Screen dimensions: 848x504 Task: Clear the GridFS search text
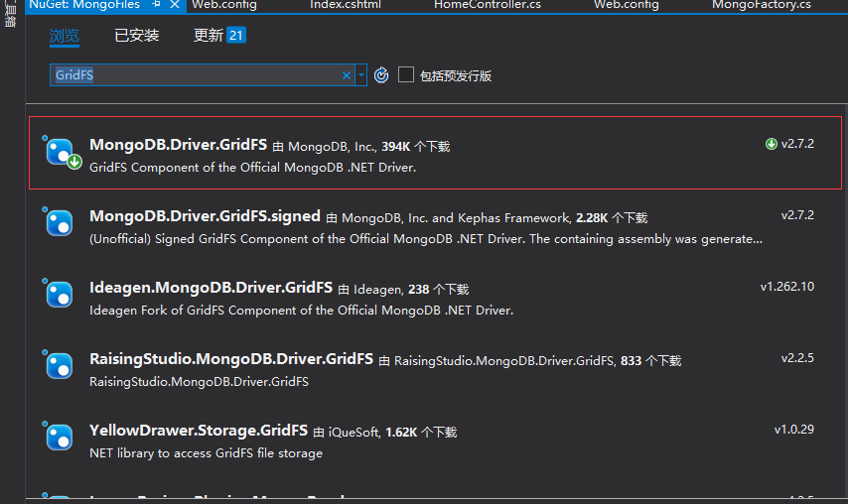(x=347, y=75)
